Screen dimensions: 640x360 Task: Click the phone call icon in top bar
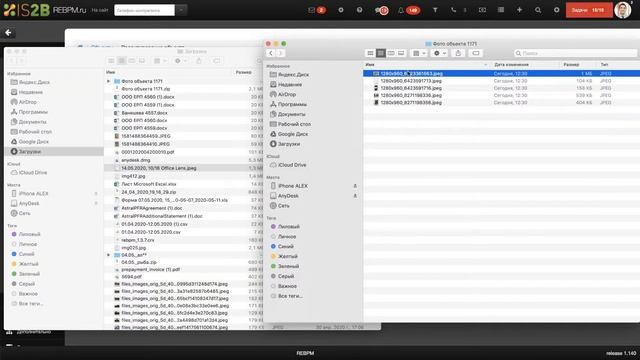pyautogui.click(x=453, y=10)
